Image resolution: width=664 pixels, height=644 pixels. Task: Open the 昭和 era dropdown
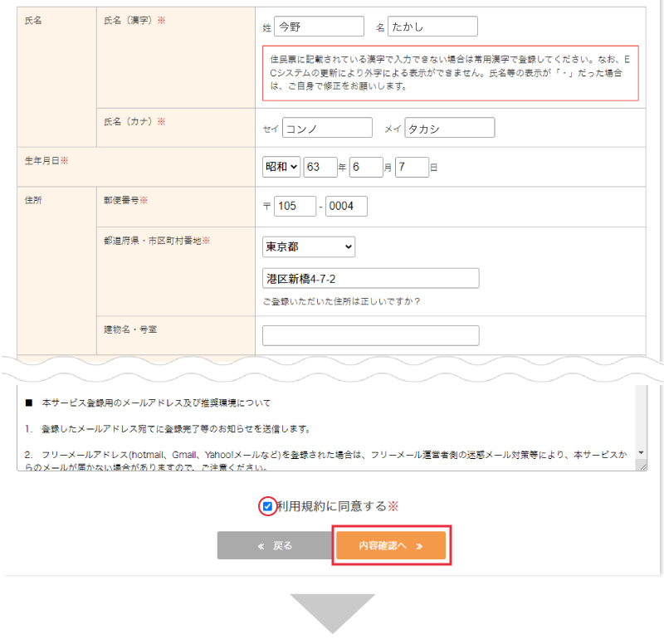(281, 167)
